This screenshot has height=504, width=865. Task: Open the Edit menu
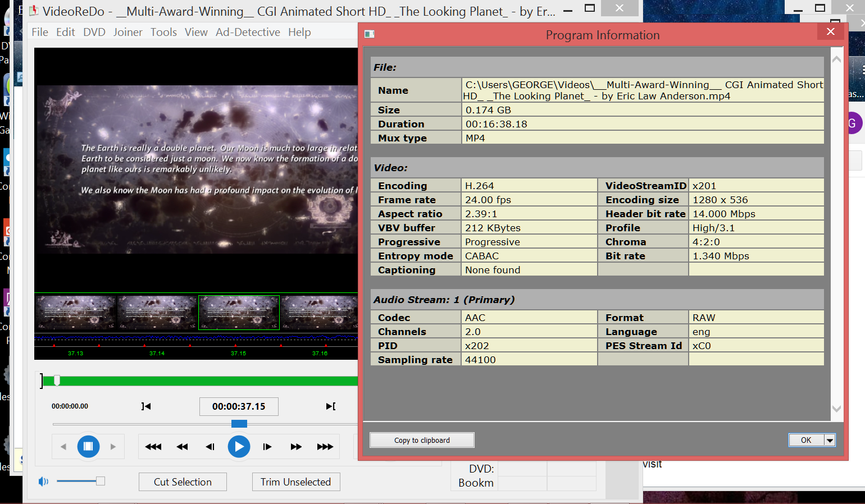(x=66, y=32)
